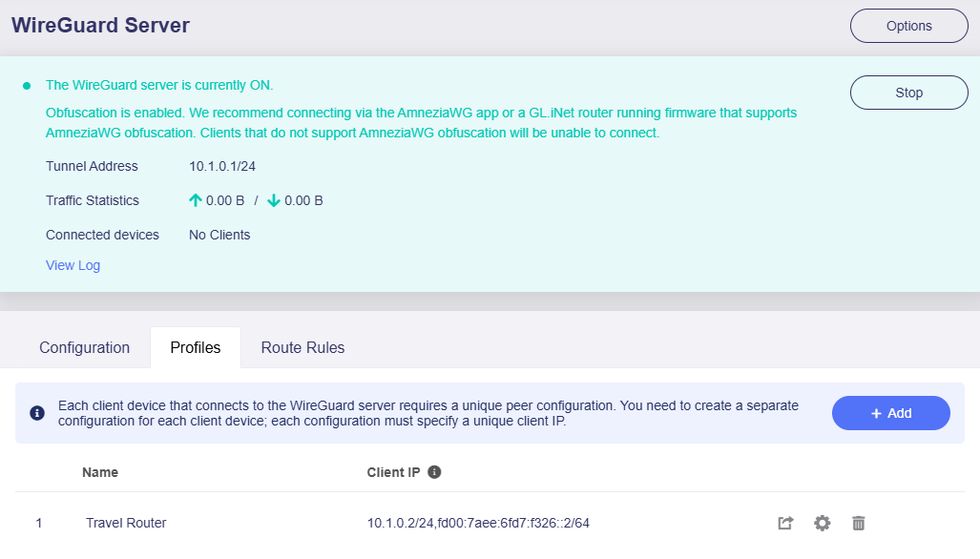The width and height of the screenshot is (980, 559).
Task: Select the Profiles tab
Action: (x=196, y=347)
